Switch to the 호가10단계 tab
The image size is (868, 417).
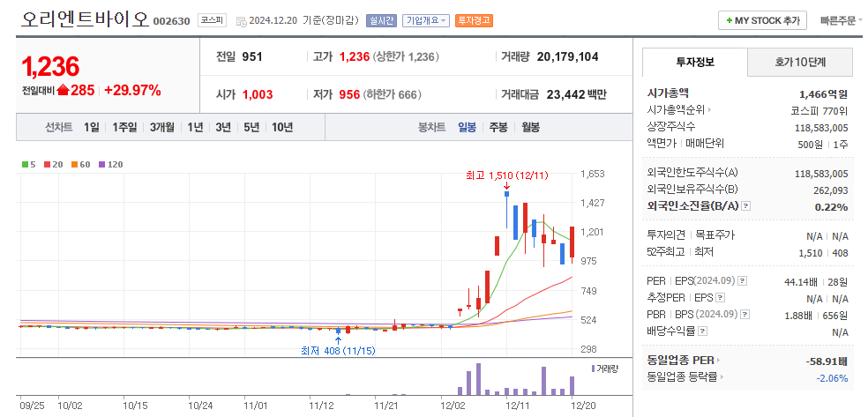[x=800, y=62]
